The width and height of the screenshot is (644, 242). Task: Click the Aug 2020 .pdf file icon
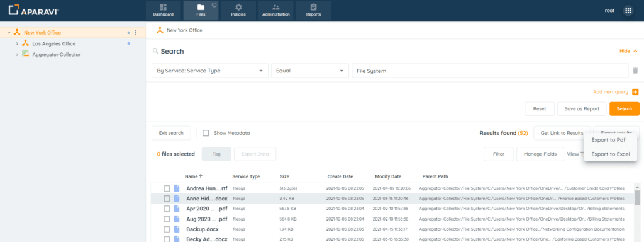pyautogui.click(x=177, y=219)
